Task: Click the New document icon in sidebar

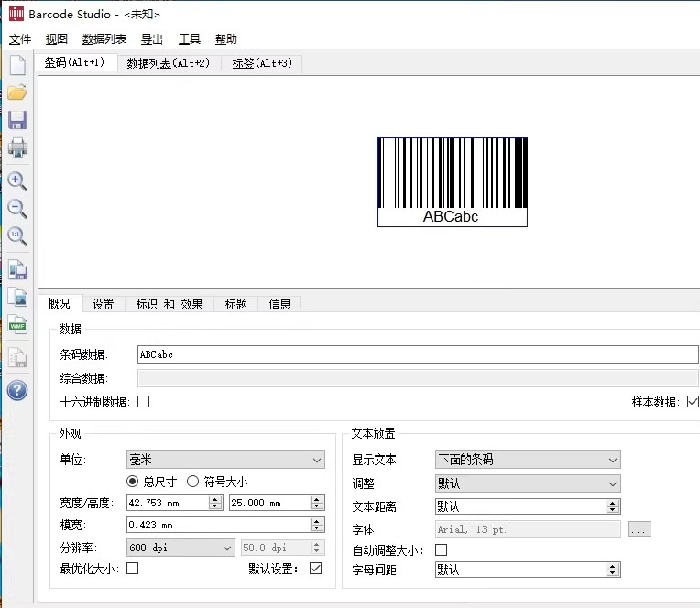Action: point(17,66)
